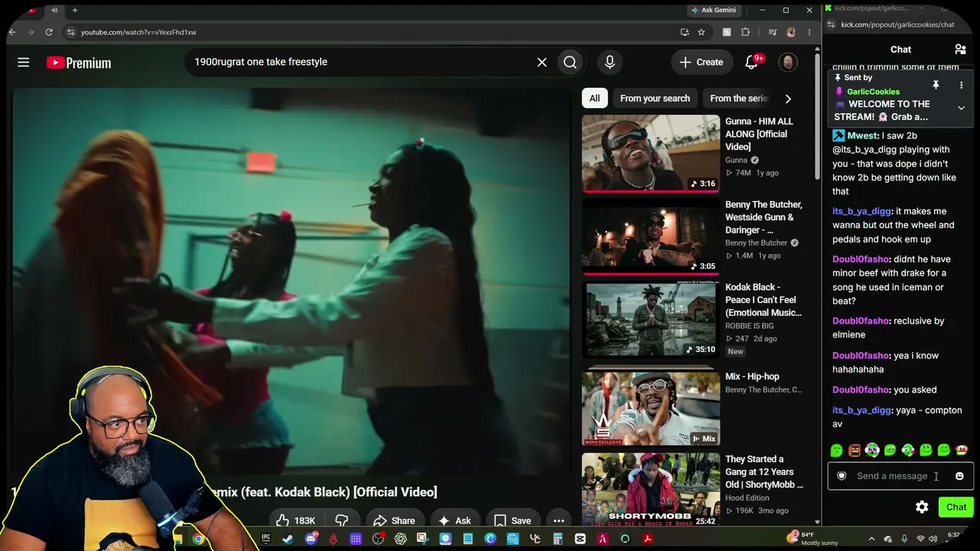Open Chrome three-dot menu in YouTube window
The image size is (980, 551).
tap(809, 32)
